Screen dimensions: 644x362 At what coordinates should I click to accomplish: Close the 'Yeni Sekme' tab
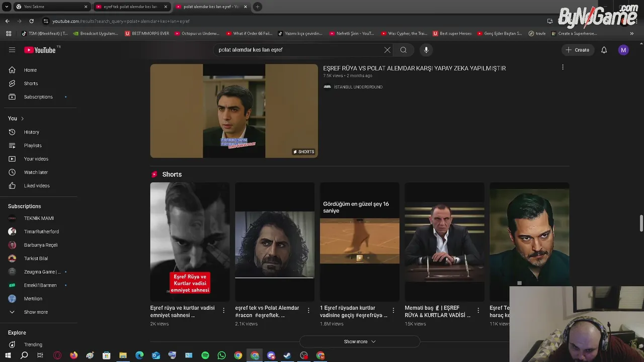86,7
